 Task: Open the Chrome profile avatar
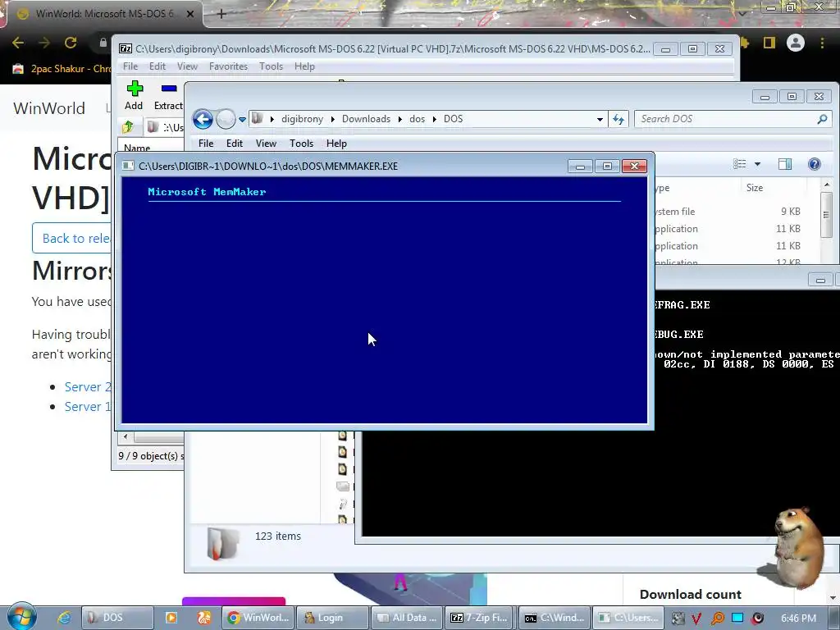point(796,43)
